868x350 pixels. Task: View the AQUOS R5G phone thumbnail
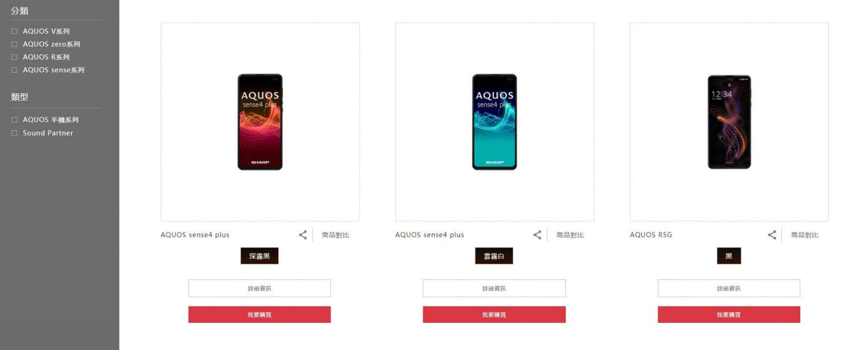(729, 122)
